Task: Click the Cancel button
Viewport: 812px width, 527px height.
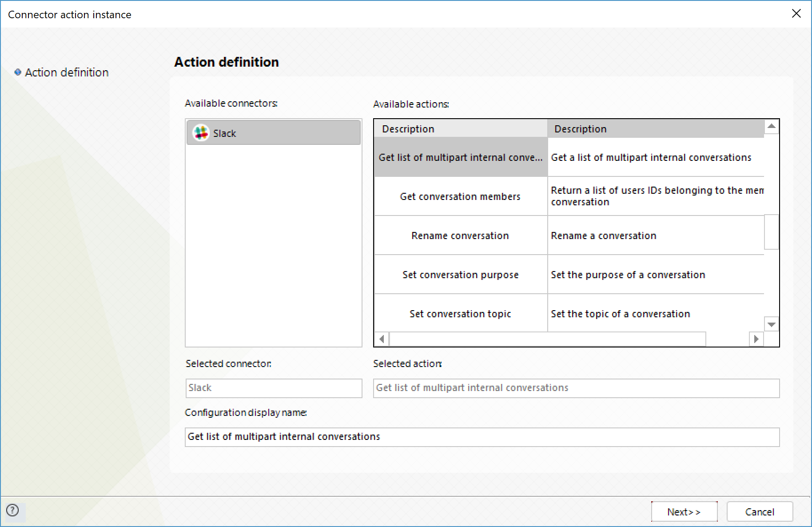Action: [760, 511]
